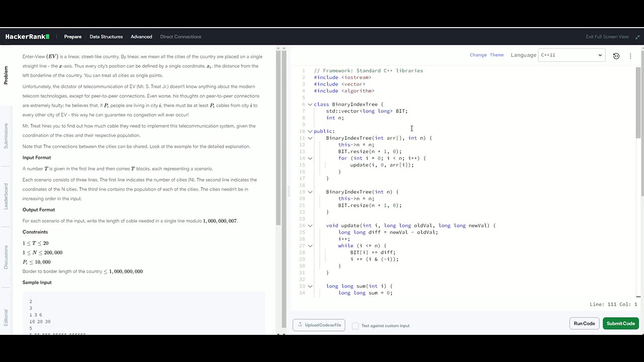
Task: Collapse the public: section fold arrow
Action: click(310, 131)
